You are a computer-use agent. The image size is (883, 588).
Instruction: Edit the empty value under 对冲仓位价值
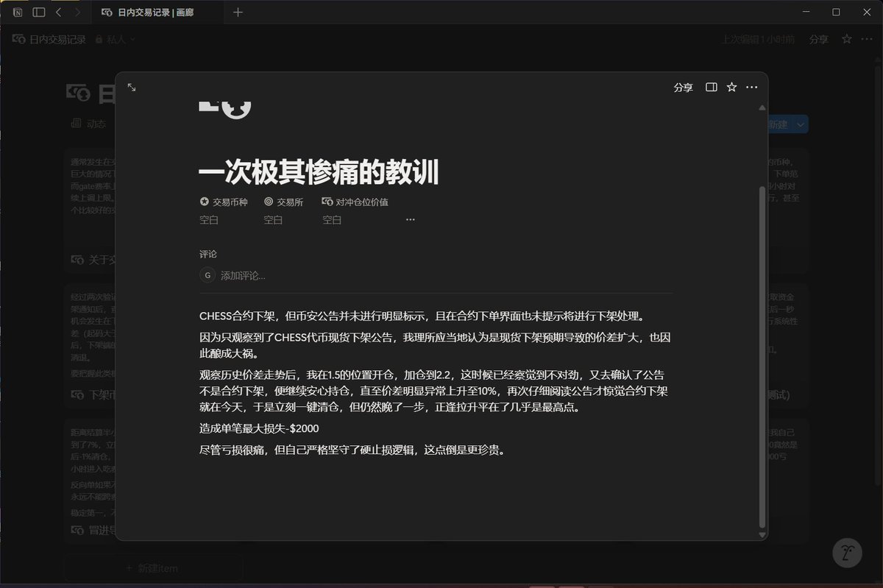pyautogui.click(x=333, y=220)
